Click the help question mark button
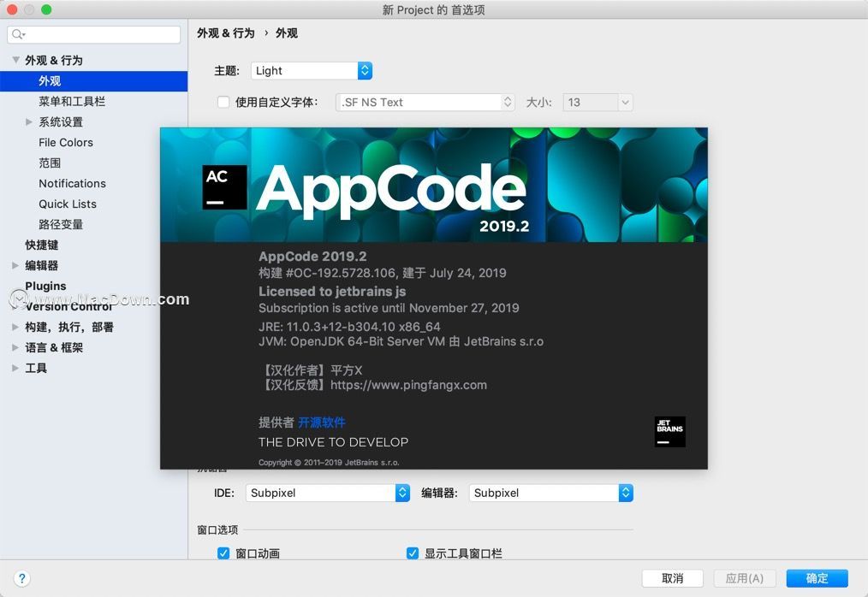868x597 pixels. (21, 578)
